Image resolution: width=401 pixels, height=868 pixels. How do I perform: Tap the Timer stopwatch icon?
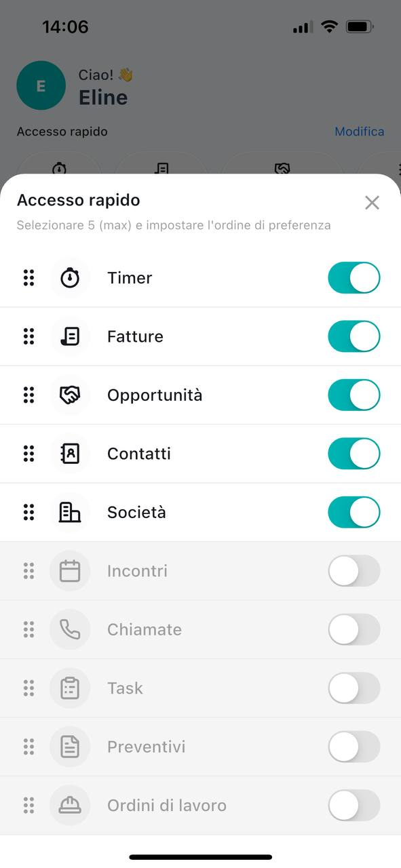pos(70,278)
